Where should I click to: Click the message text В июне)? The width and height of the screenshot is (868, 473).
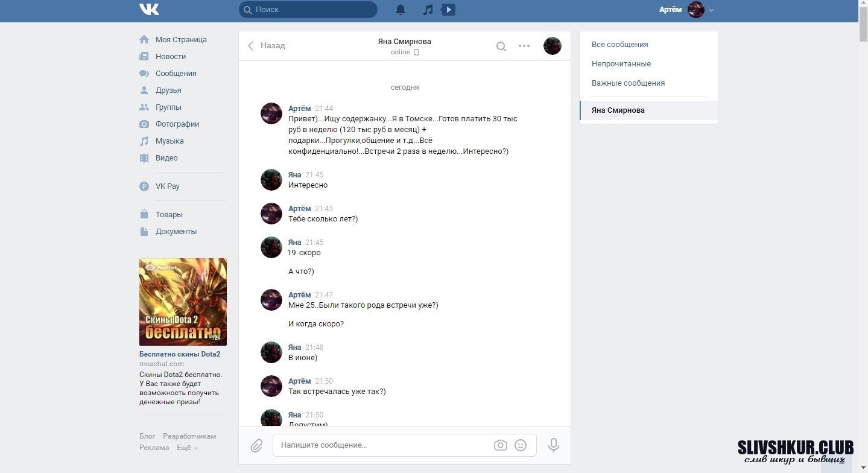coord(303,358)
